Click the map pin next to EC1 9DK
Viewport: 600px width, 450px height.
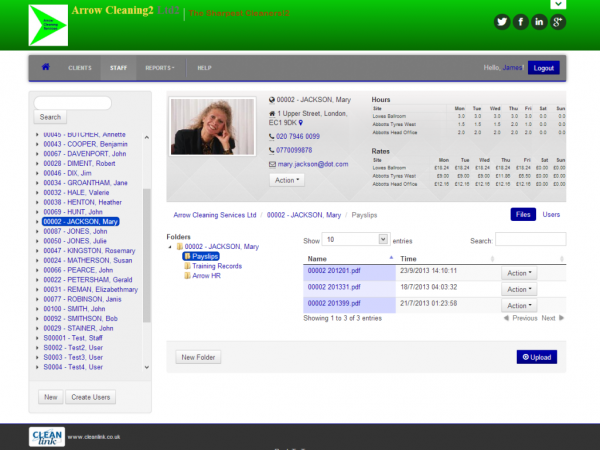point(301,123)
